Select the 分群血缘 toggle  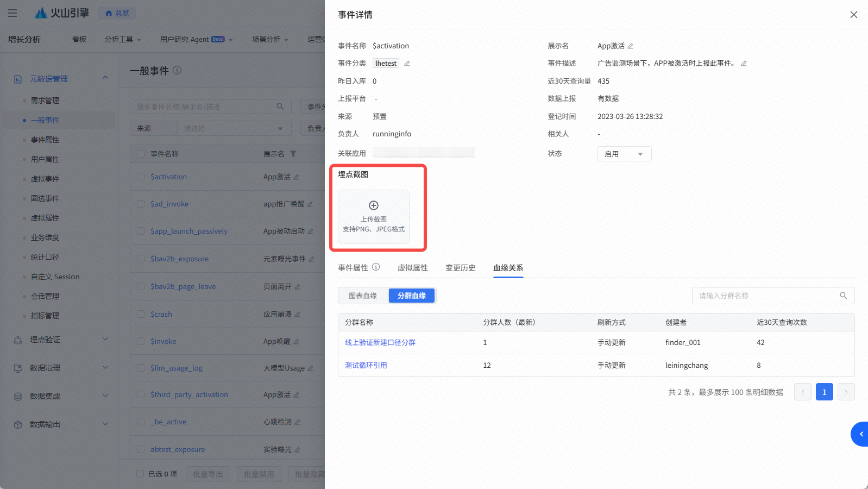click(x=411, y=296)
